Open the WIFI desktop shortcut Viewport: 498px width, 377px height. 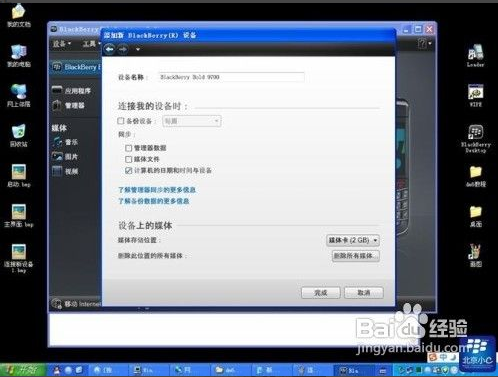coord(476,95)
